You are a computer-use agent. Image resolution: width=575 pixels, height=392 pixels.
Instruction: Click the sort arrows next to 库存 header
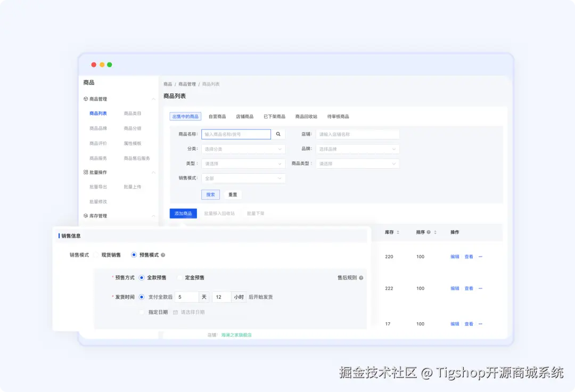click(399, 233)
